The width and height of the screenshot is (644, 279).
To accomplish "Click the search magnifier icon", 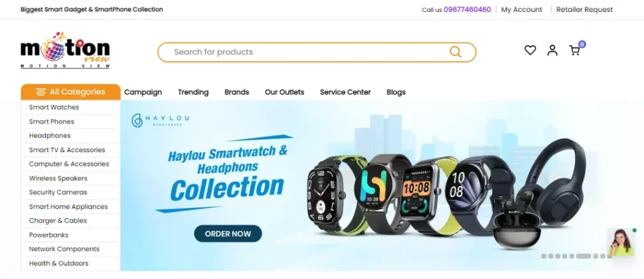I will coord(455,52).
